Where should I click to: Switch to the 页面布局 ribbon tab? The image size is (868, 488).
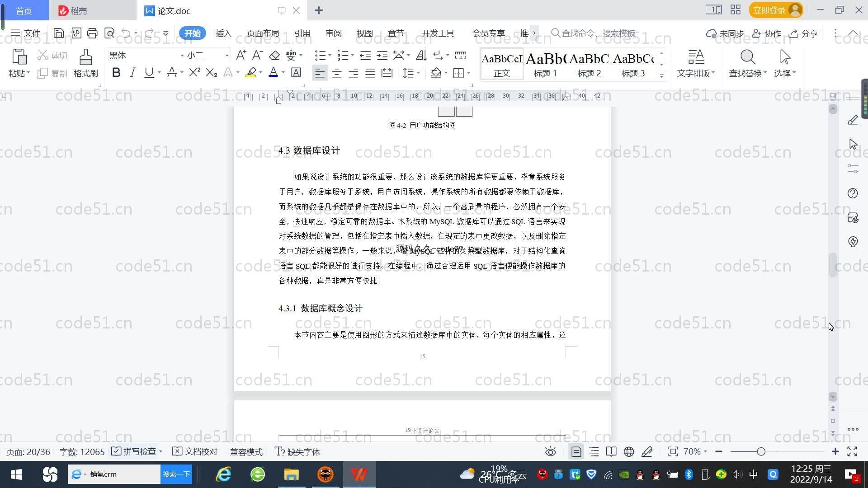(x=263, y=33)
